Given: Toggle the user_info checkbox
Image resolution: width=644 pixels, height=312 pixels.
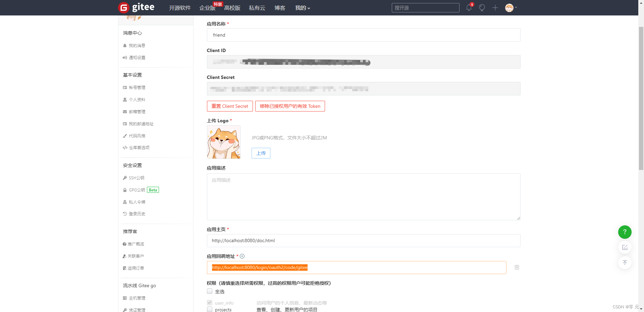Looking at the screenshot, I should [210, 303].
